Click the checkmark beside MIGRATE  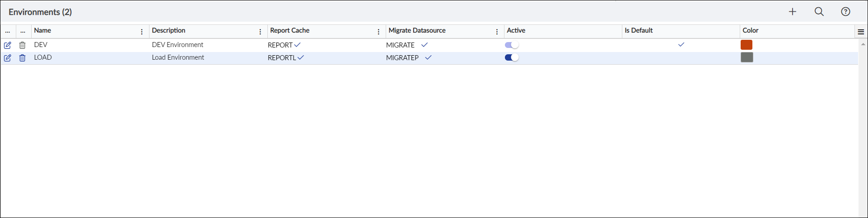pos(425,45)
